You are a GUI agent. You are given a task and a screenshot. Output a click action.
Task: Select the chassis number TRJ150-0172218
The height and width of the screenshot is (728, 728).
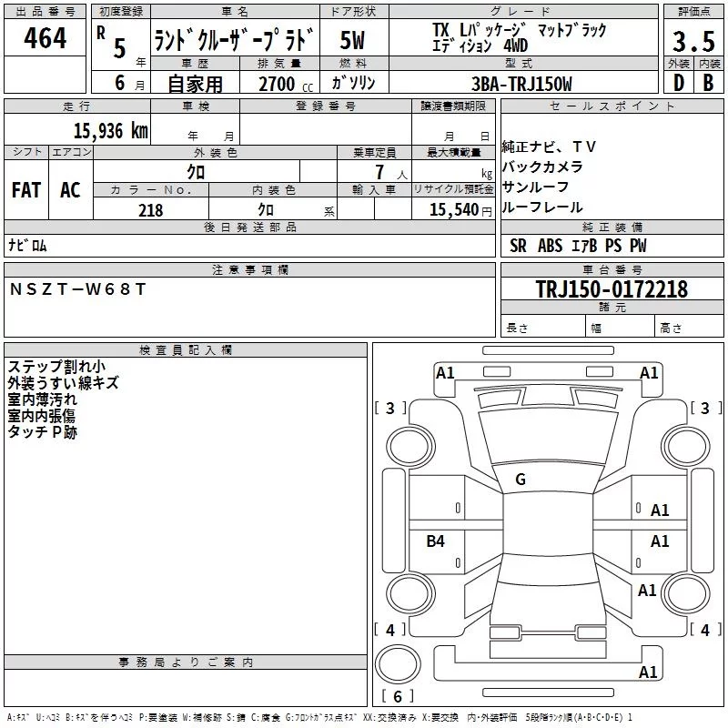tap(612, 289)
